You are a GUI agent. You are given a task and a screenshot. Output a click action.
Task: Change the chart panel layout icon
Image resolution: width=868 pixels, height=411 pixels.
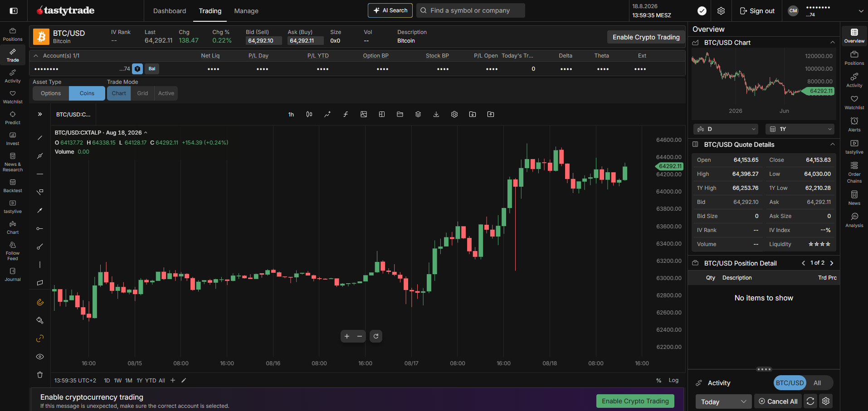382,114
